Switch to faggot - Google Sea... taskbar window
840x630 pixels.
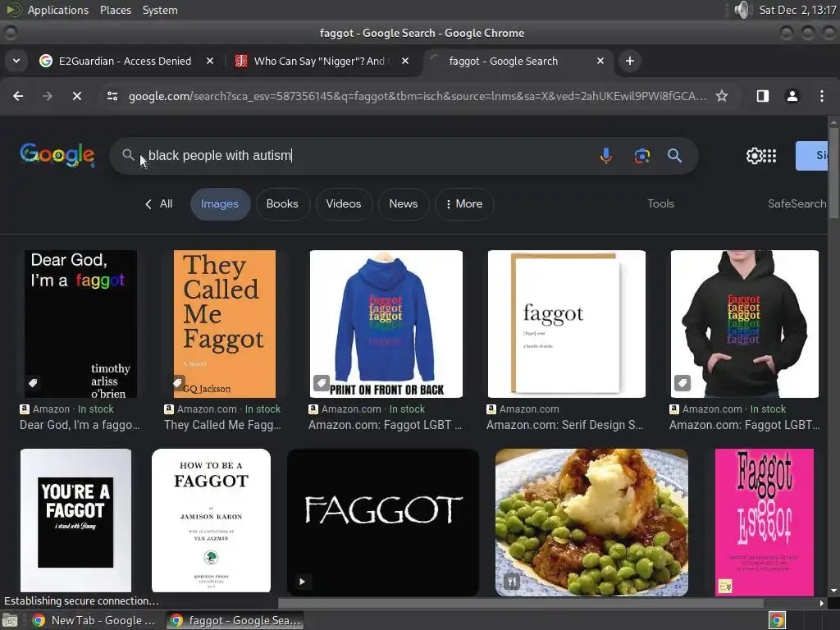[235, 620]
